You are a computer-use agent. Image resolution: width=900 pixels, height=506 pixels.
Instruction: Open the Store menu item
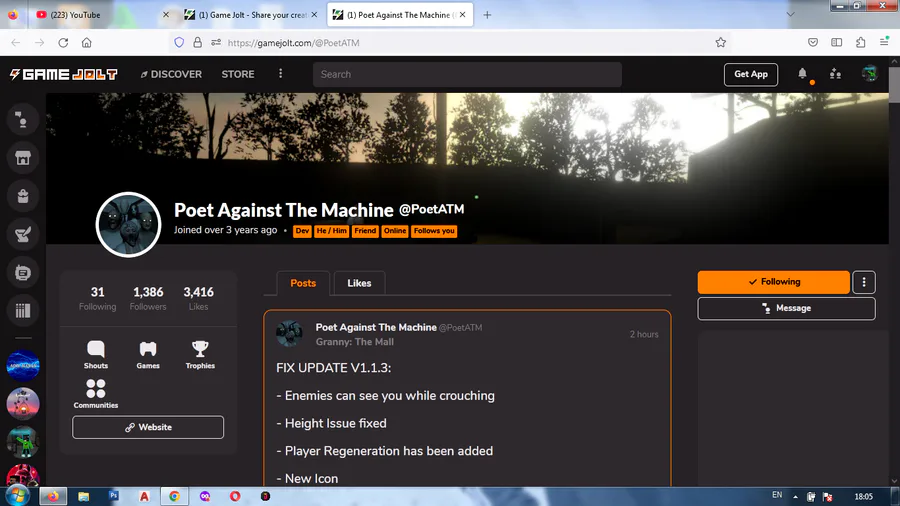238,74
